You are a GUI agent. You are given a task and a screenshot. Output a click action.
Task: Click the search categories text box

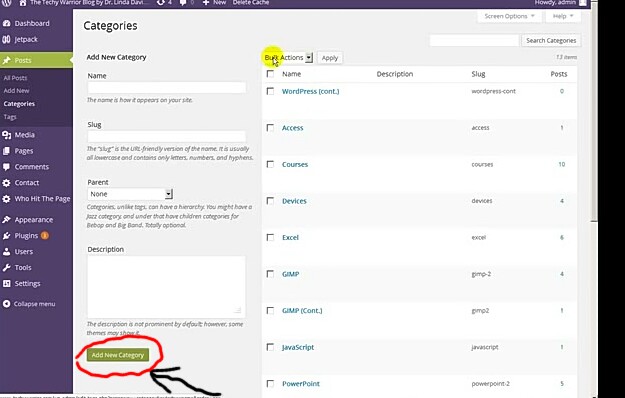[474, 40]
